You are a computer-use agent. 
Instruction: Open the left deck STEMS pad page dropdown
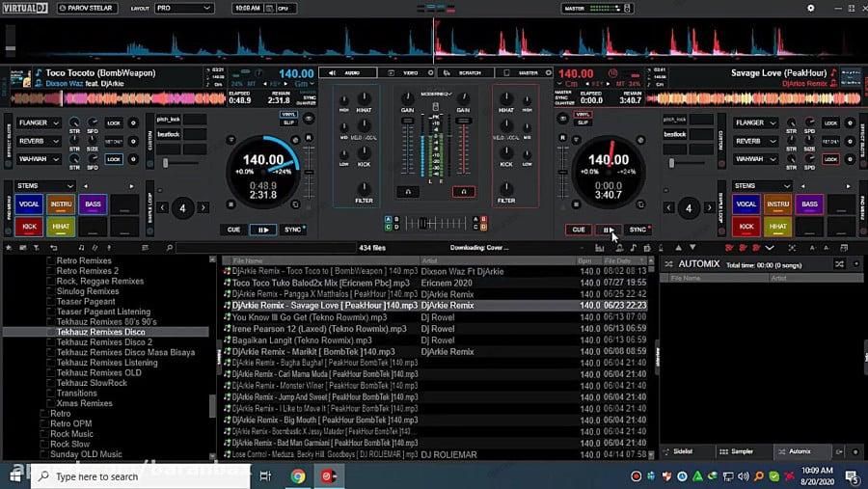[44, 186]
